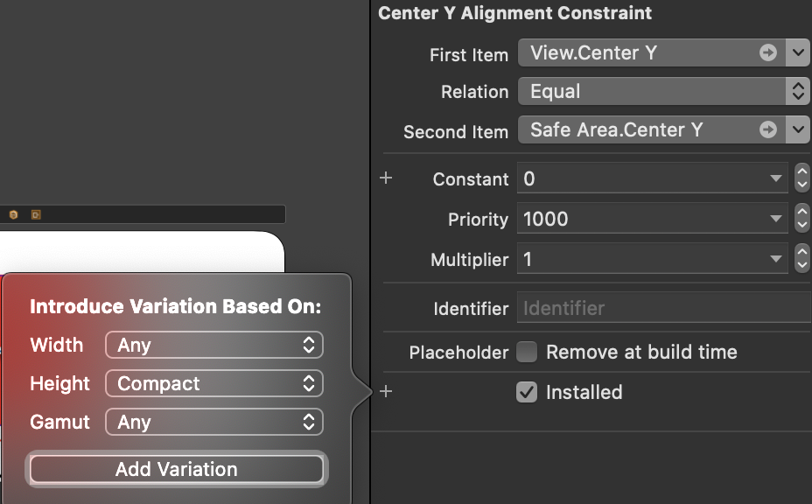Click the Constant value field
Viewport: 812px width, 504px height.
click(x=653, y=178)
